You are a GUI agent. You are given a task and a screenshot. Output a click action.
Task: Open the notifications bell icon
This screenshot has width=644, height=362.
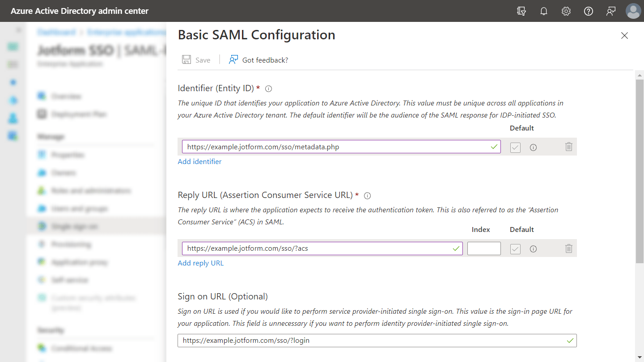544,11
